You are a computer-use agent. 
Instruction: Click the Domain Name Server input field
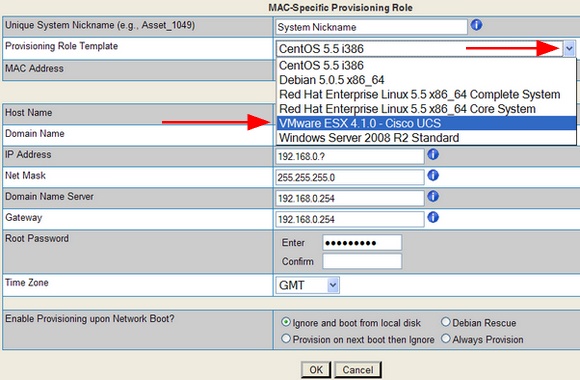pyautogui.click(x=350, y=199)
